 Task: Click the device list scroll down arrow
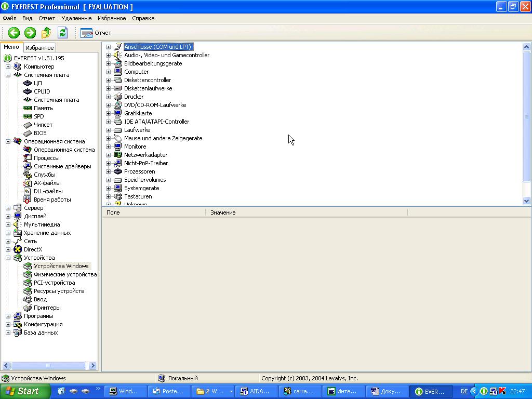point(527,201)
